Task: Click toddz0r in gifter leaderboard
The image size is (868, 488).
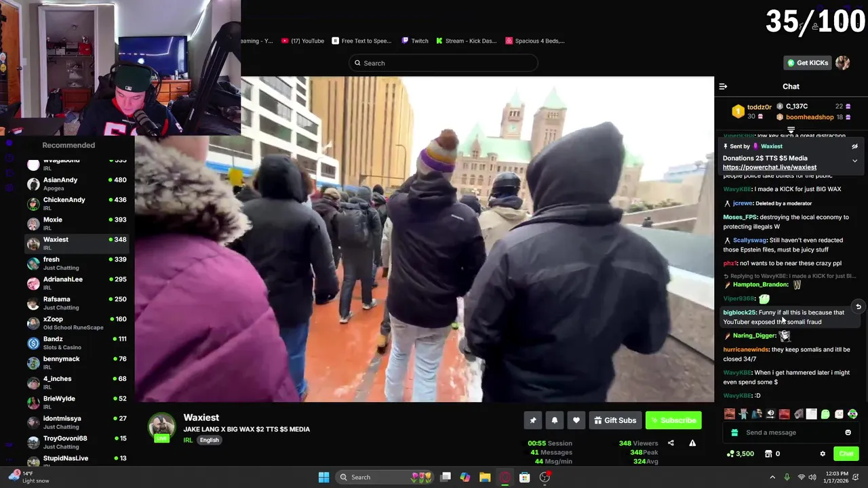Action: click(x=759, y=107)
